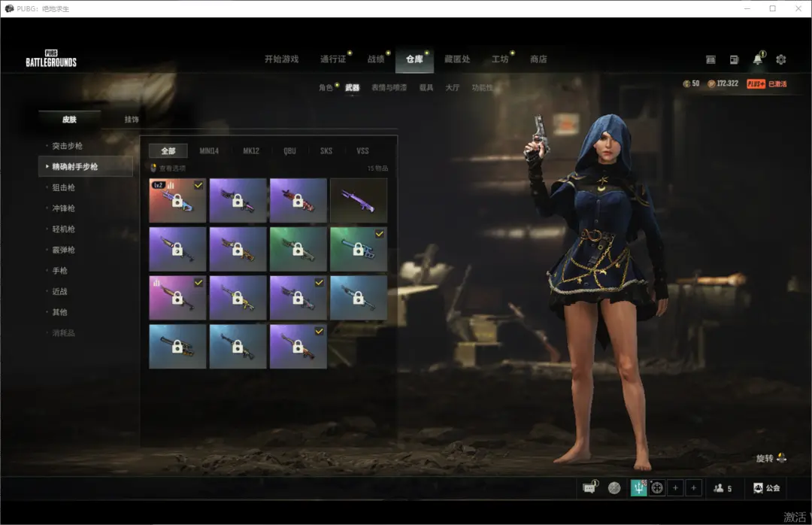Open the friends list showing 5
Image resolution: width=812 pixels, height=525 pixels.
pyautogui.click(x=723, y=488)
